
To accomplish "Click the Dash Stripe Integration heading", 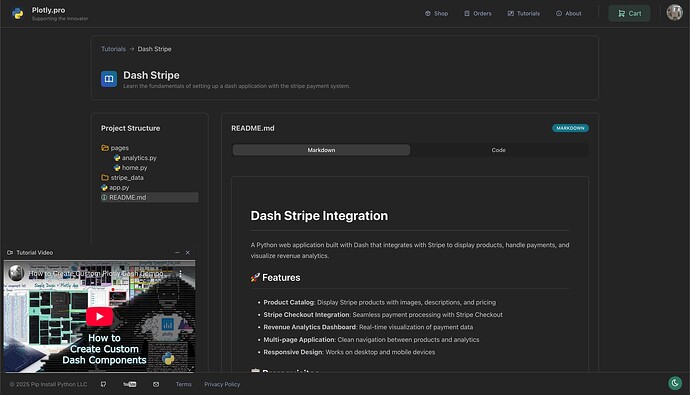I will (x=319, y=216).
